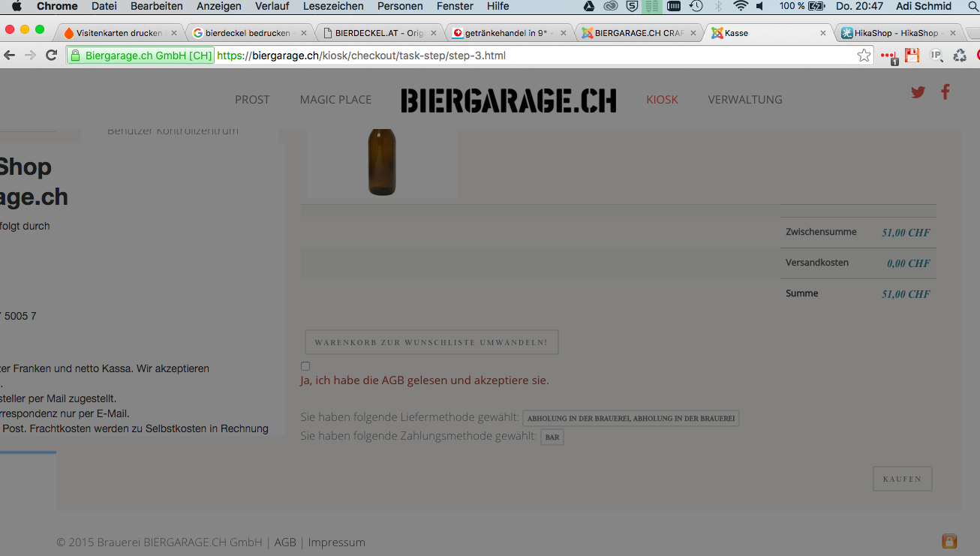Click the Benutzer Kontrollzentrum text

[173, 131]
